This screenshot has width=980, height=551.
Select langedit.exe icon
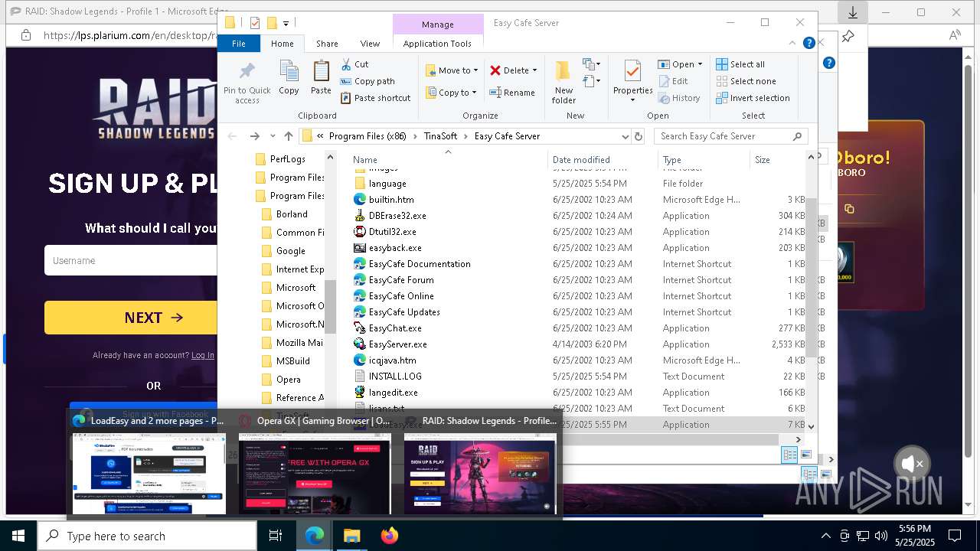(360, 393)
